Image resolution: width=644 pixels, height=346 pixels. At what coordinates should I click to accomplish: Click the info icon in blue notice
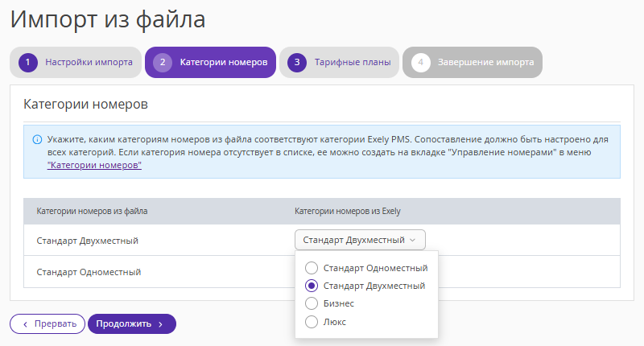[37, 139]
